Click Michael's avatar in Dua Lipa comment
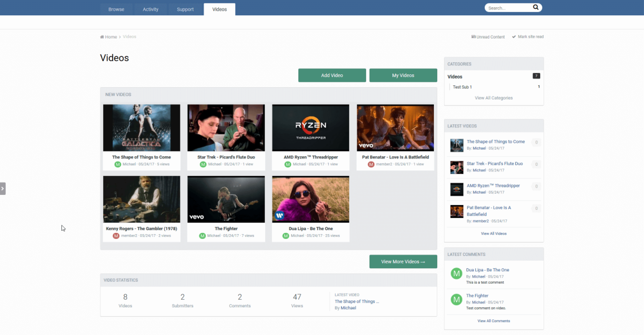 click(x=457, y=274)
